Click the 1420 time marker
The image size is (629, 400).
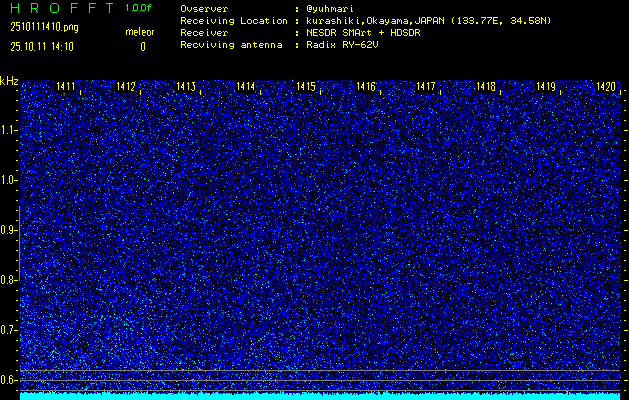[605, 87]
